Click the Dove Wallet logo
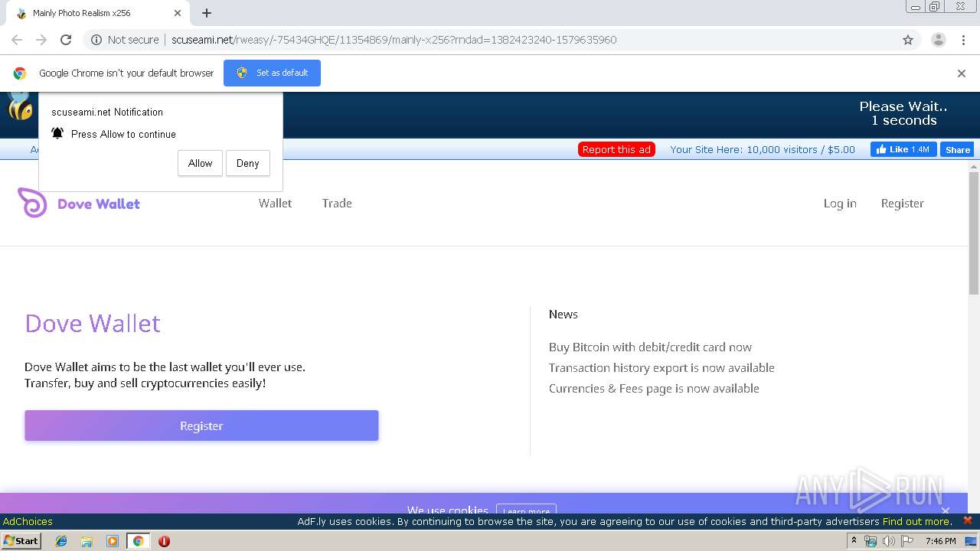Image resolution: width=980 pixels, height=551 pixels. coord(79,203)
